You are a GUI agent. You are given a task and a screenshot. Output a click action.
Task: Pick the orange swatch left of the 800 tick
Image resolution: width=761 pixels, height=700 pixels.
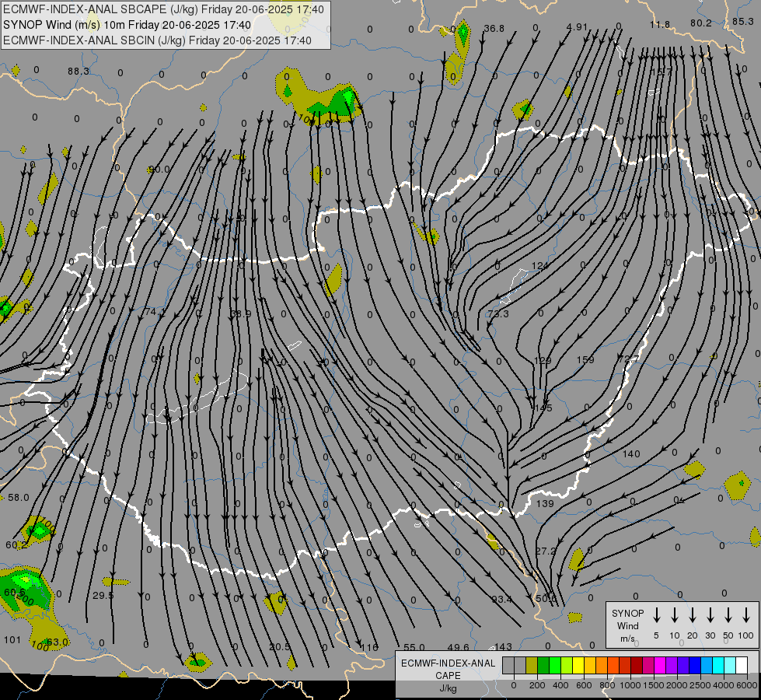pyautogui.click(x=602, y=666)
